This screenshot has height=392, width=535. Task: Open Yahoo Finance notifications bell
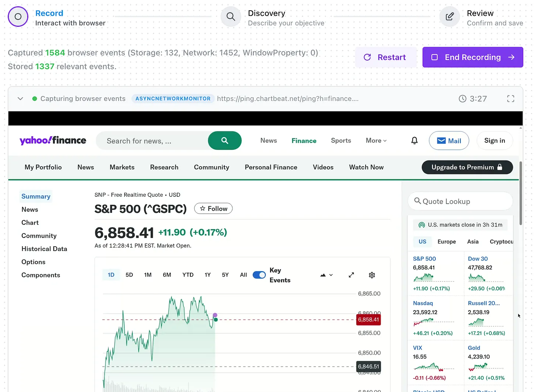click(414, 141)
